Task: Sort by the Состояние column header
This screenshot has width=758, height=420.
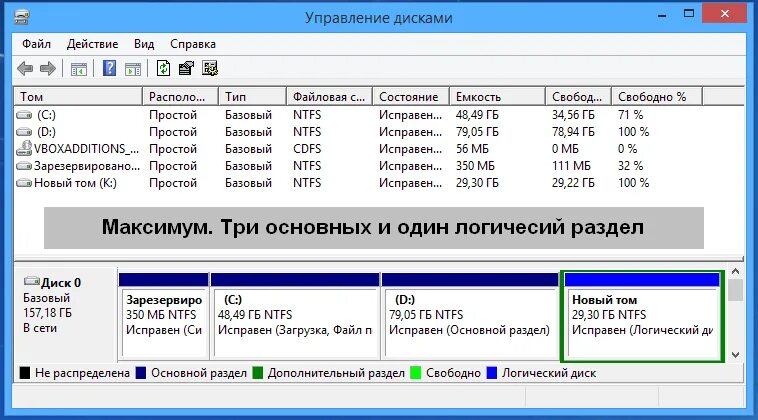Action: [411, 97]
